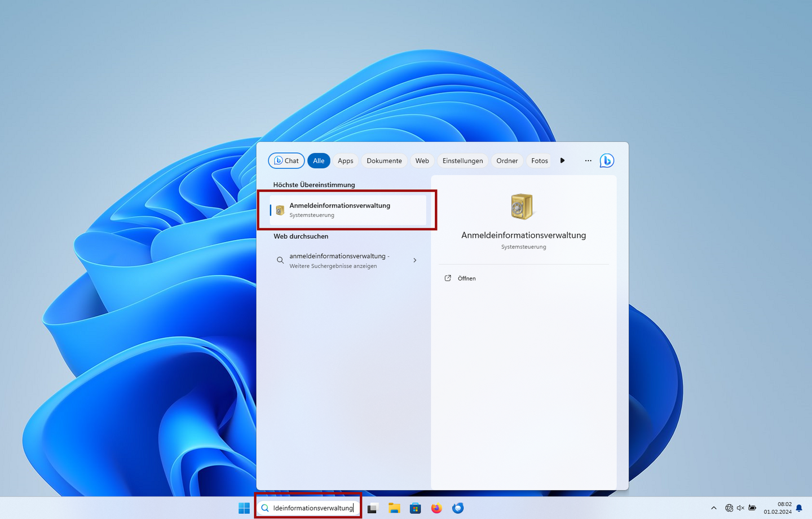Screen dimensions: 812x519
Task: Open notifications via bell icon
Action: [x=799, y=508]
